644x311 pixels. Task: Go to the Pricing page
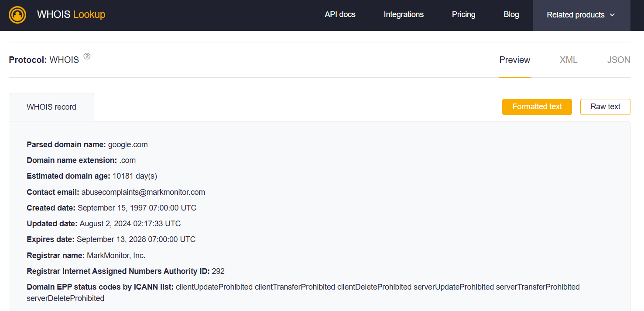click(x=463, y=14)
